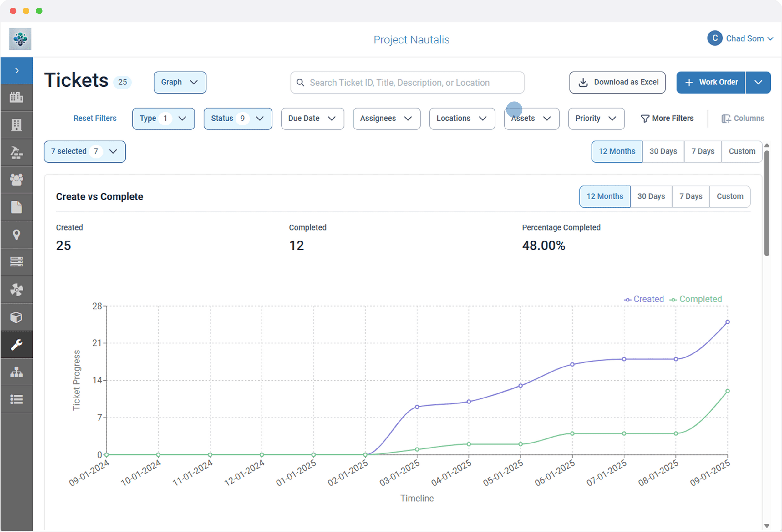Select 7 Days for top date range

703,151
